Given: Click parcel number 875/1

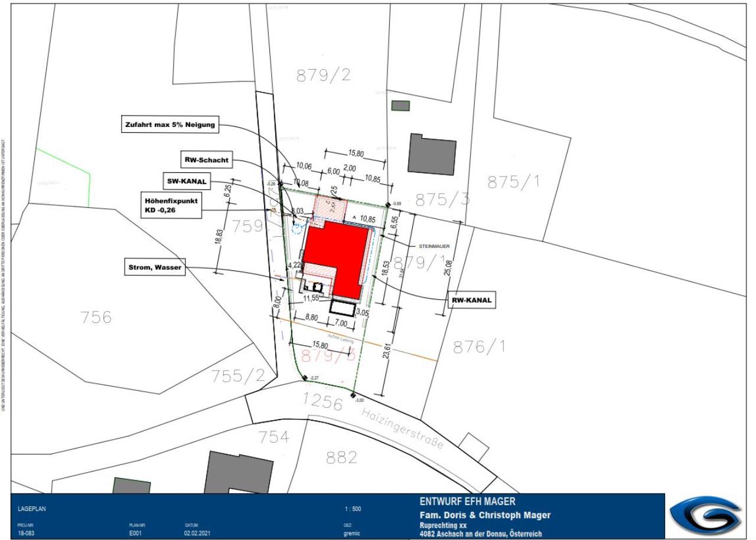Looking at the screenshot, I should point(514,184).
